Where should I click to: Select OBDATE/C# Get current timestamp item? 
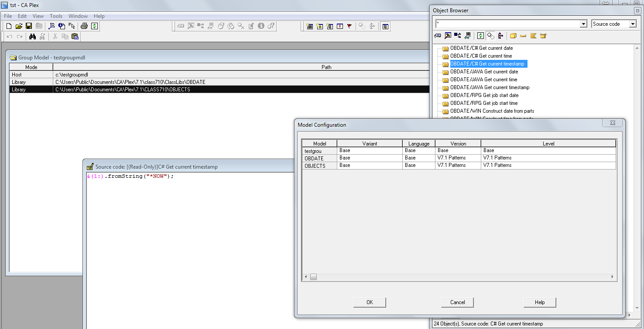point(488,64)
